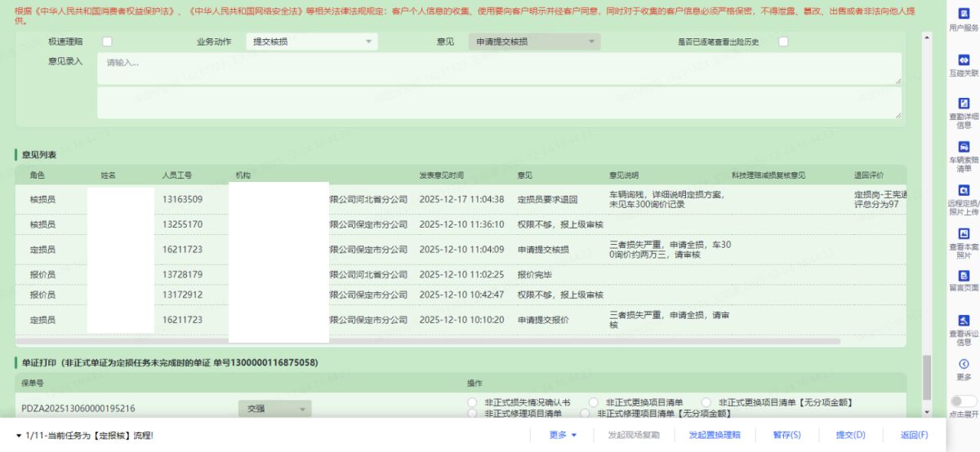The image size is (980, 452).
Task: Open the 车辆索赔清单 sidebar icon
Action: (964, 147)
